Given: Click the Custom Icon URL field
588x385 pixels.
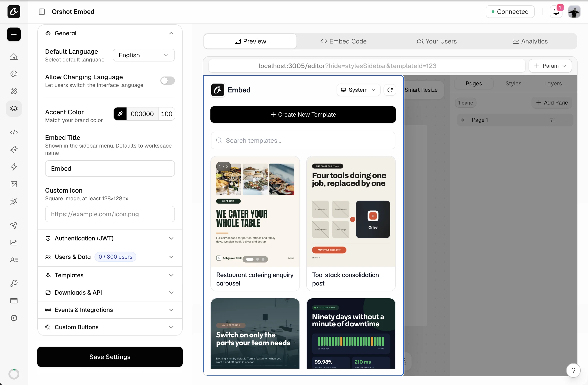Looking at the screenshot, I should [x=110, y=214].
